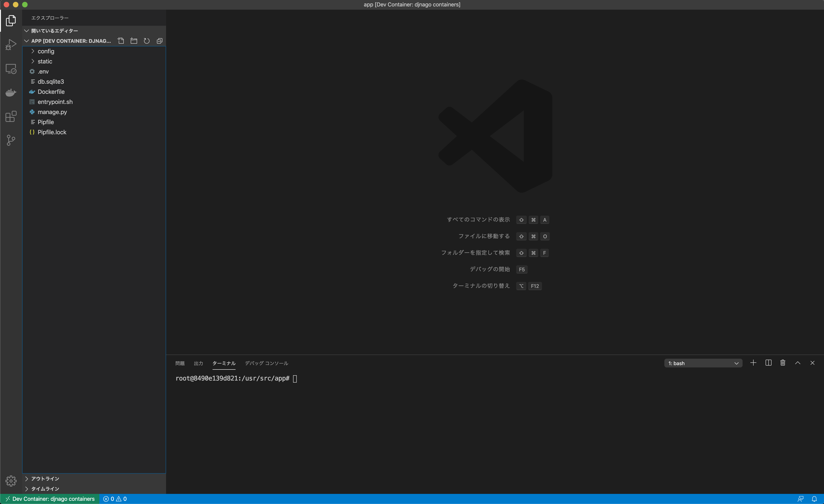Open the .env file

click(94, 72)
